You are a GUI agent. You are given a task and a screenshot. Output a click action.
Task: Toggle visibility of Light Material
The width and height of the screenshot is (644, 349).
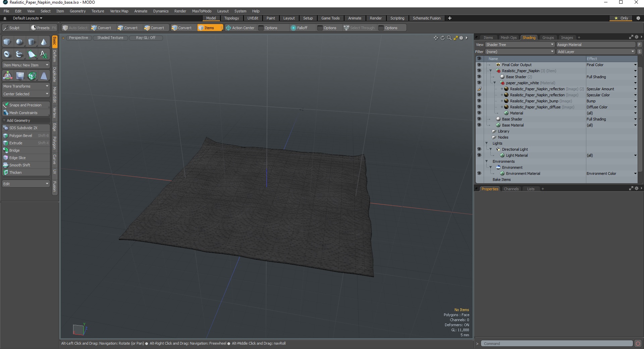pyautogui.click(x=479, y=155)
